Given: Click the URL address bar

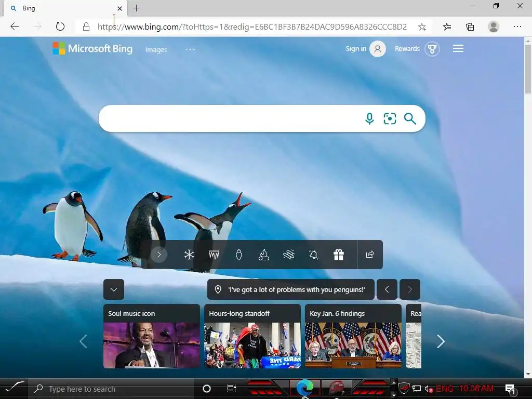Looking at the screenshot, I should click(x=252, y=27).
